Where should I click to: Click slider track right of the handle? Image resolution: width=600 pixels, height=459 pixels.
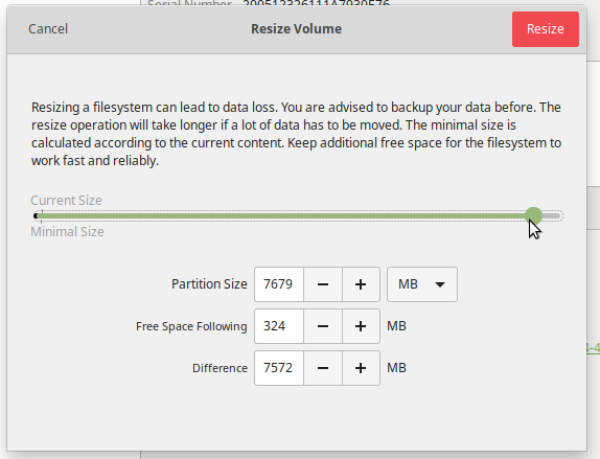[553, 215]
